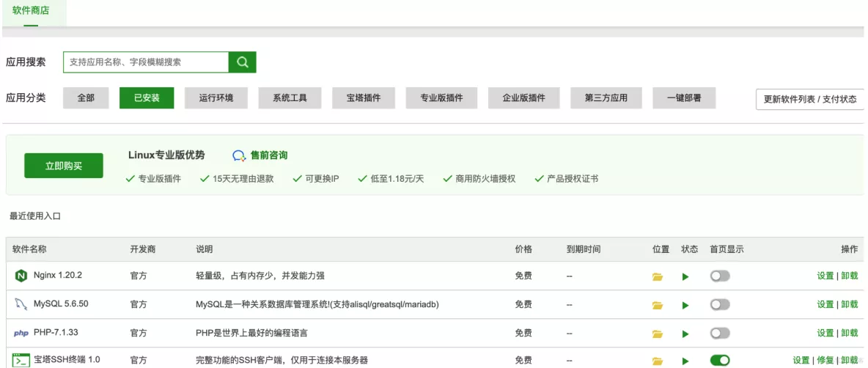Click 宝塔SSH终端 status play icon

685,361
